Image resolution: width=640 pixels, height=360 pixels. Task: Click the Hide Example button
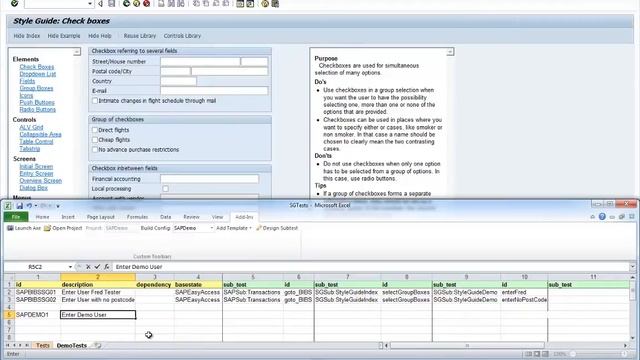64,36
